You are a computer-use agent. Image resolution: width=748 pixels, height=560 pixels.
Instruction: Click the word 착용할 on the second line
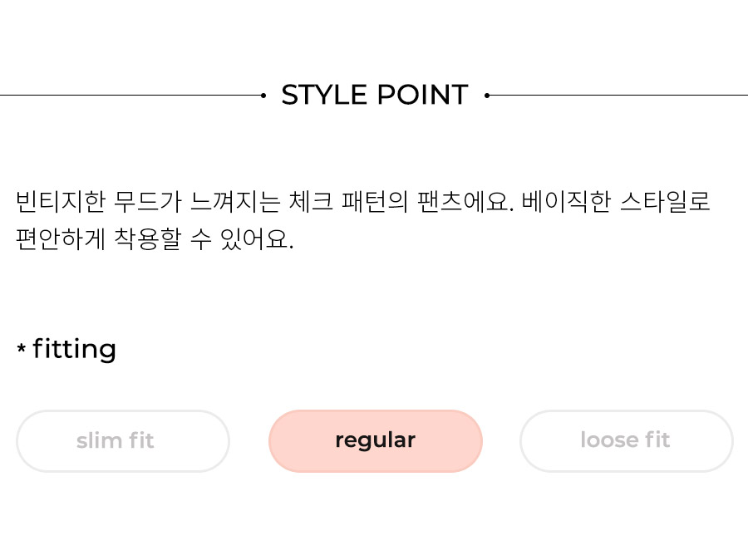click(148, 238)
